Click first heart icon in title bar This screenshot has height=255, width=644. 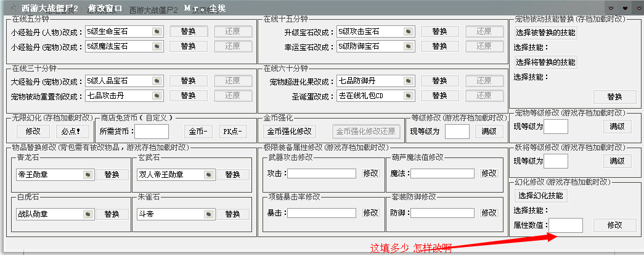click(x=611, y=8)
